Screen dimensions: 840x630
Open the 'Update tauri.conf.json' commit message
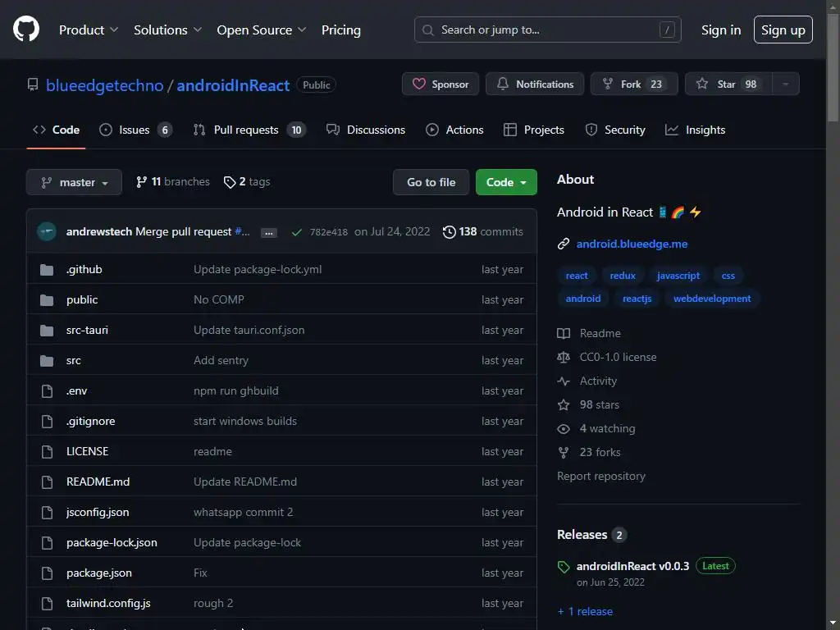coord(249,330)
